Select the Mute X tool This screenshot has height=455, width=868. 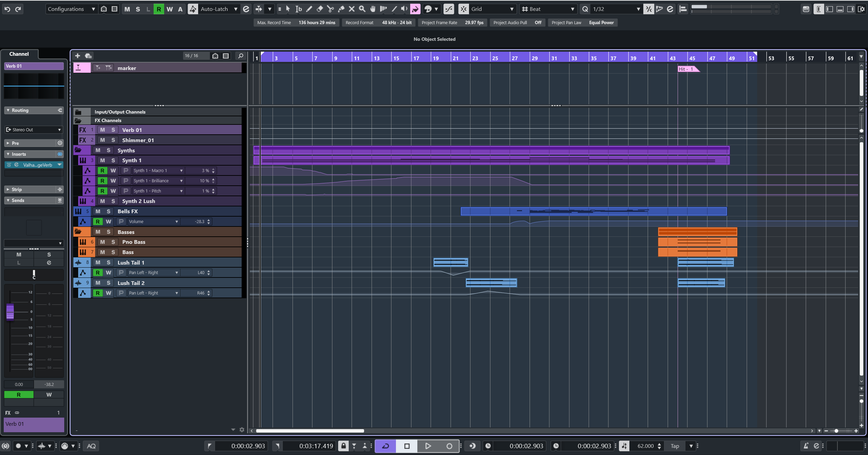(x=352, y=9)
